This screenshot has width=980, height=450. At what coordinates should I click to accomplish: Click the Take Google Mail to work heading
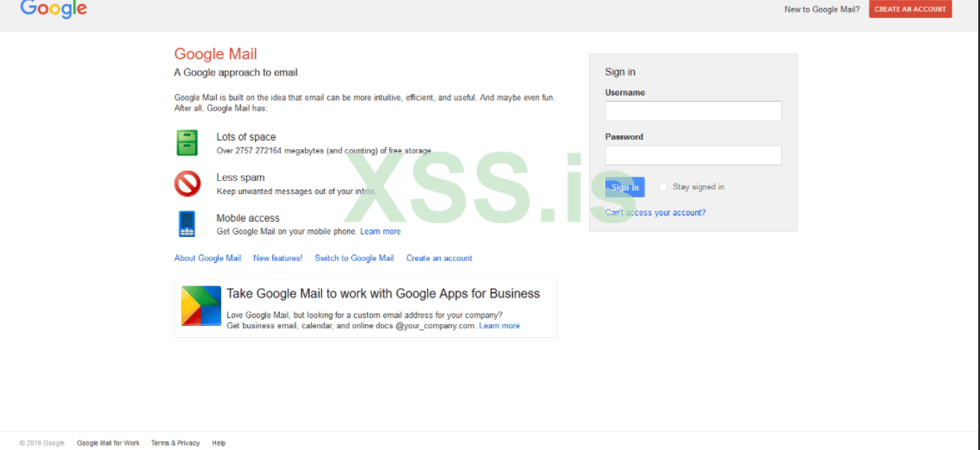point(383,293)
